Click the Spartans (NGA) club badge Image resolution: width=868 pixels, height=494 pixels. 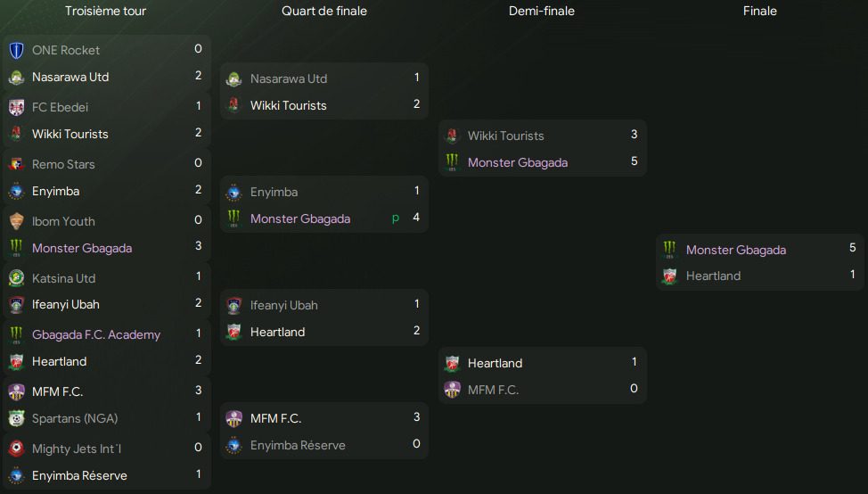coord(17,419)
